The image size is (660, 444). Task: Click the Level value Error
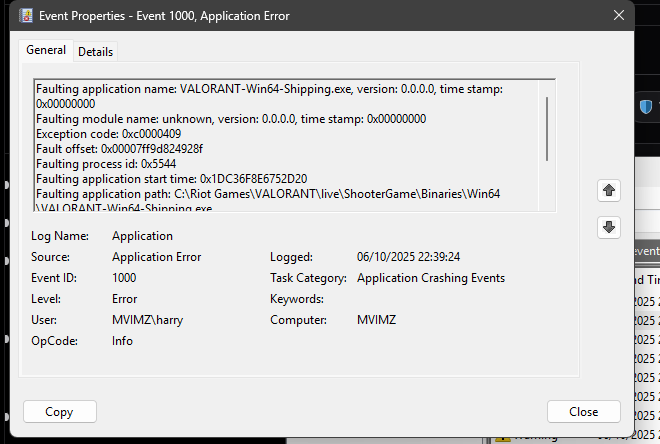tap(125, 299)
